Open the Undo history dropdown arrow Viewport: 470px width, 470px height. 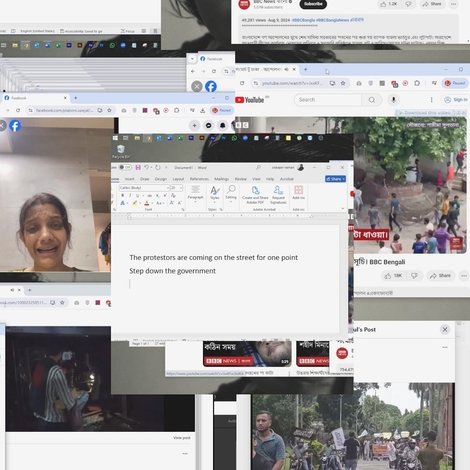[151, 167]
